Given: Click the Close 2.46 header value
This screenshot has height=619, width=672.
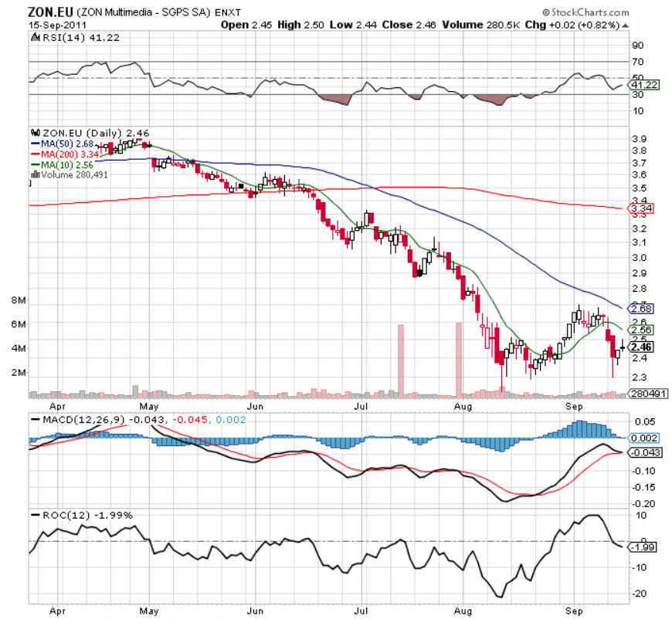Looking at the screenshot, I should 409,25.
